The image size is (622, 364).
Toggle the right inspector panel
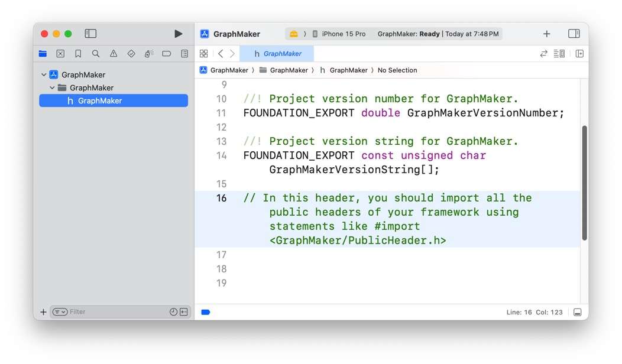point(574,34)
